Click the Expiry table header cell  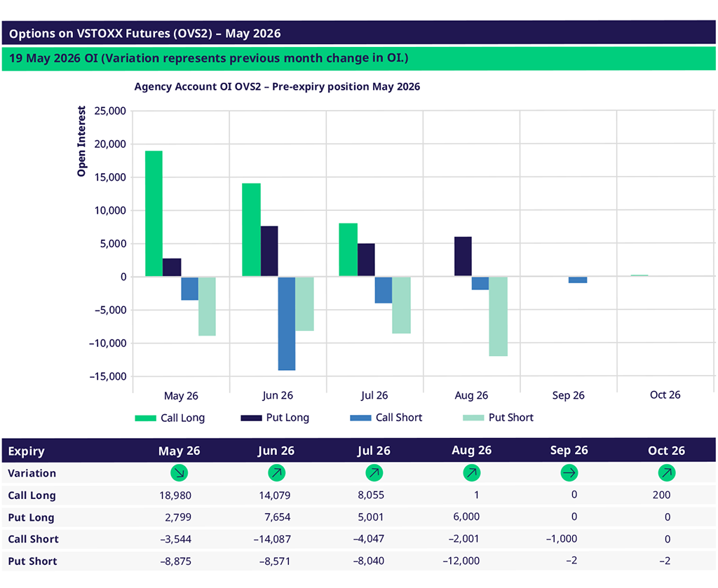[x=27, y=451]
